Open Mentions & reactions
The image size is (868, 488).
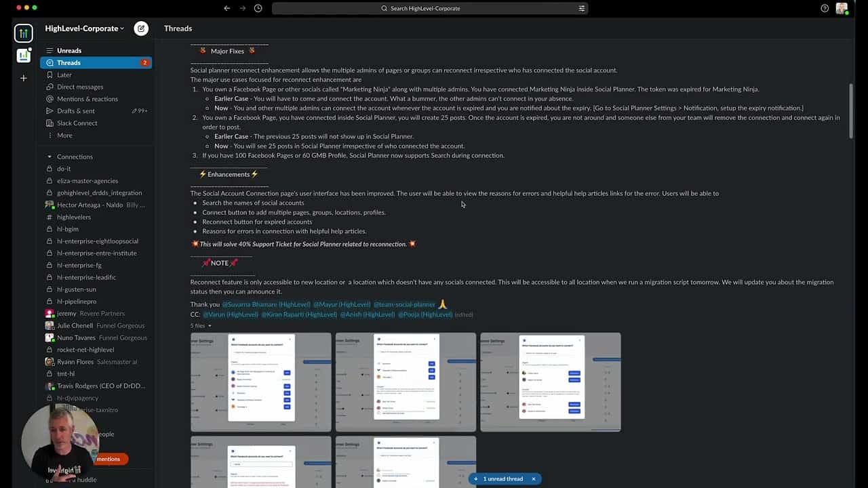87,99
